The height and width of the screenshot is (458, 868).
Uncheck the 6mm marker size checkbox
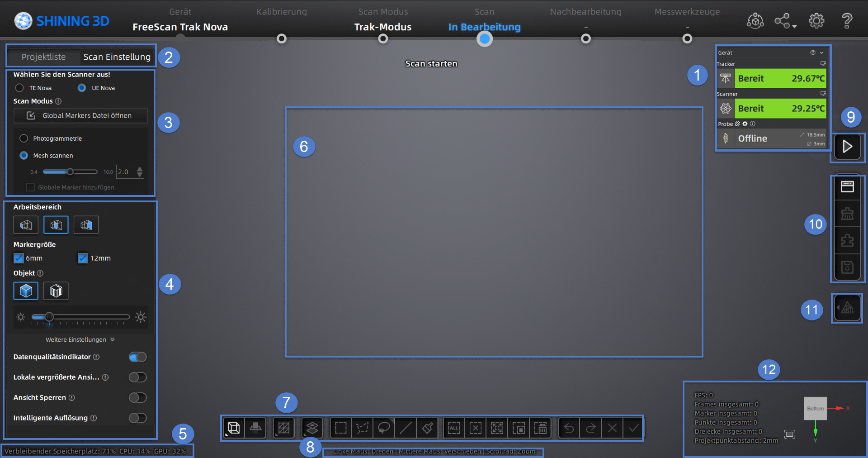pyautogui.click(x=19, y=258)
